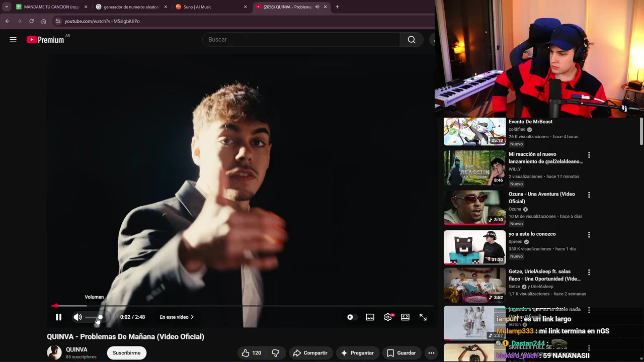
Task: Seek using the red progress bar
Action: (242, 306)
